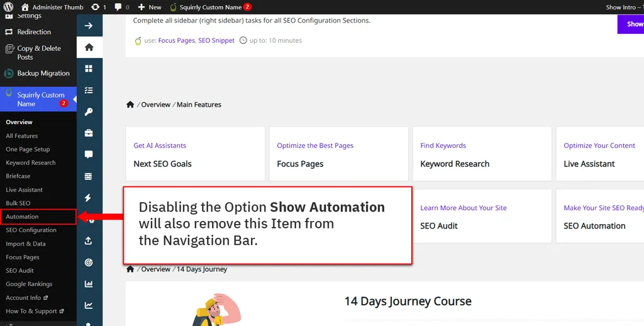Screen dimensions: 644x326
Task: Open the updates indicator showing 1
Action: (x=99, y=7)
